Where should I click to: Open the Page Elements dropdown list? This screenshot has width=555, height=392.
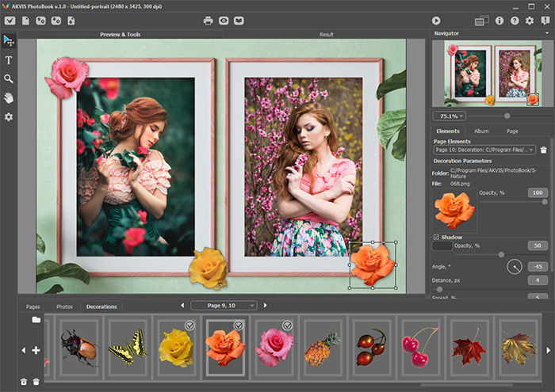tap(484, 150)
